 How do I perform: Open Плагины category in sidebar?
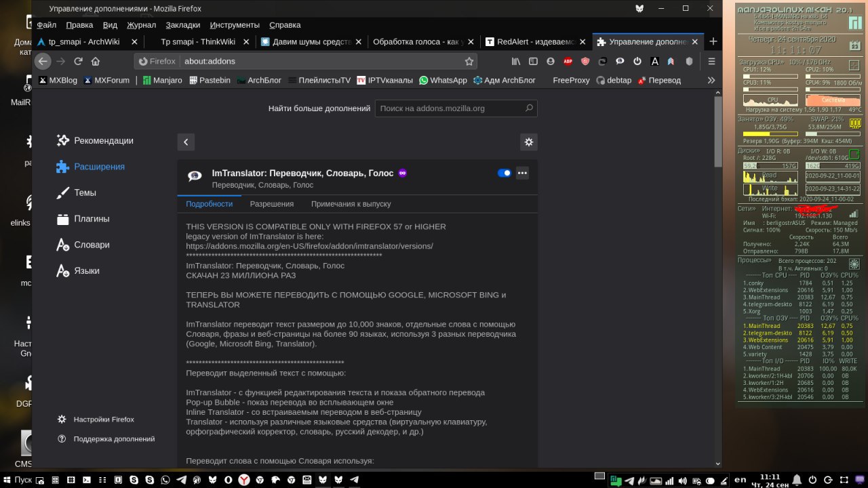click(x=83, y=219)
